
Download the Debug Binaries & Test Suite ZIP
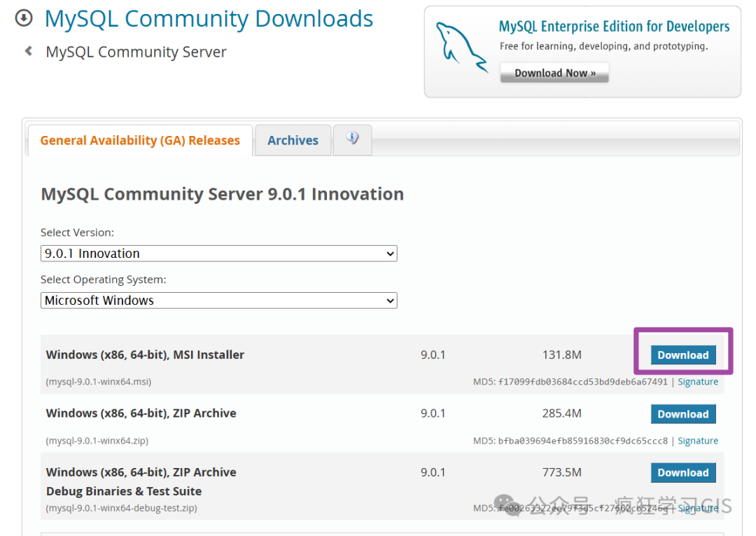point(682,473)
